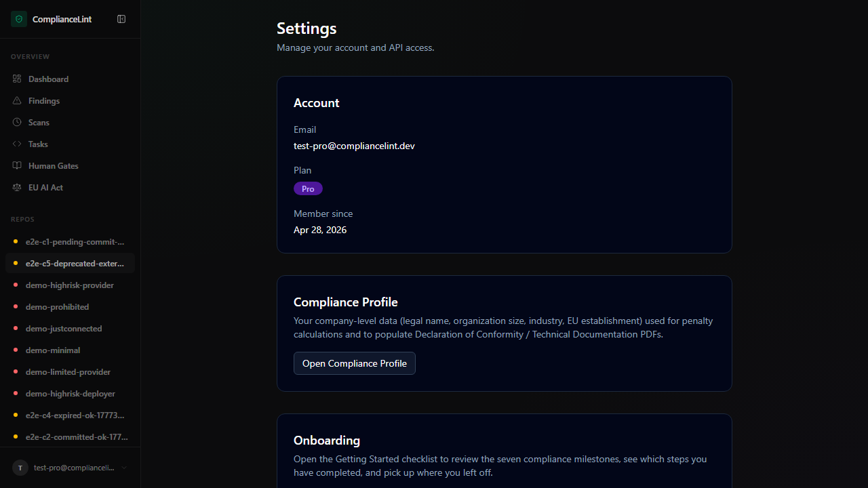The width and height of the screenshot is (868, 488).
Task: Open the Findings menu item
Action: tap(44, 101)
